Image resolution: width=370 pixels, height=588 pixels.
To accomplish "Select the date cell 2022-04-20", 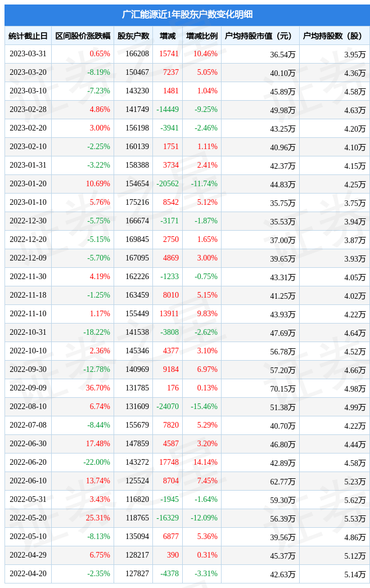I will tap(28, 573).
